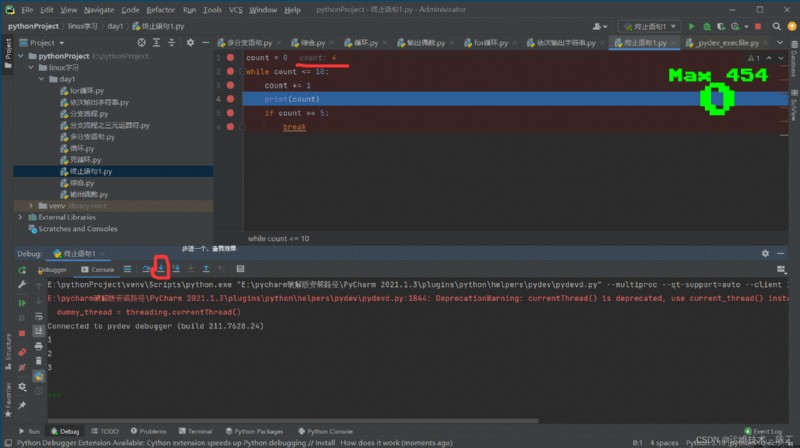Click the Resume Program icon
This screenshot has height=448, width=800.
pyautogui.click(x=22, y=303)
